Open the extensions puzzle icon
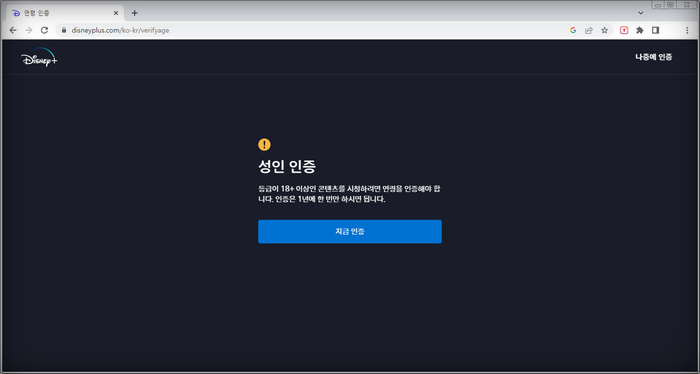 640,30
